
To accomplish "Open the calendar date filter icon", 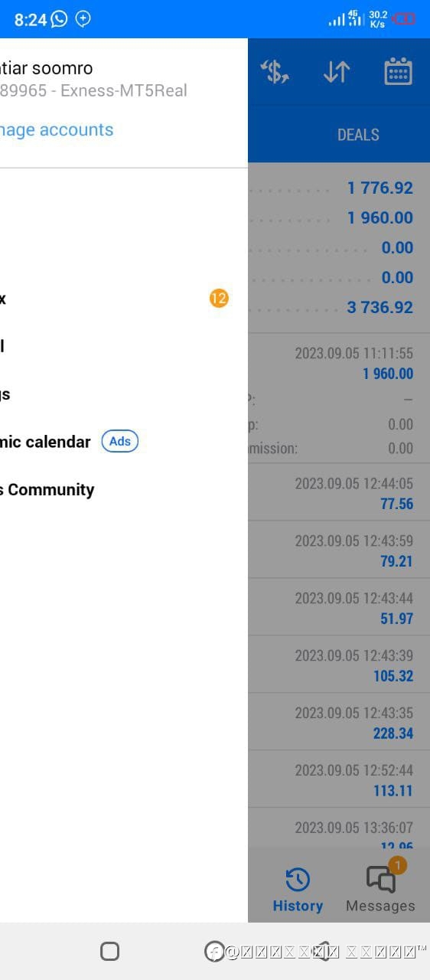I will 398,72.
